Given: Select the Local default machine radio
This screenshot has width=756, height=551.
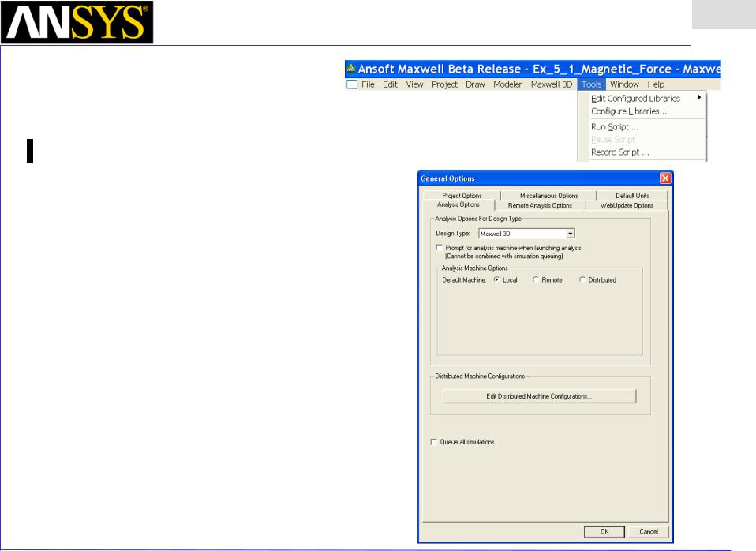Looking at the screenshot, I should 496,280.
